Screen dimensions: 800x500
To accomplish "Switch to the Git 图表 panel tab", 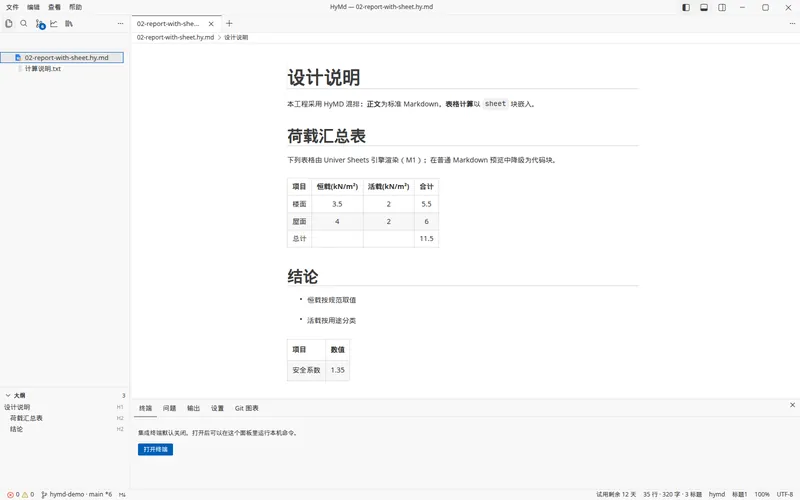I will [246, 408].
